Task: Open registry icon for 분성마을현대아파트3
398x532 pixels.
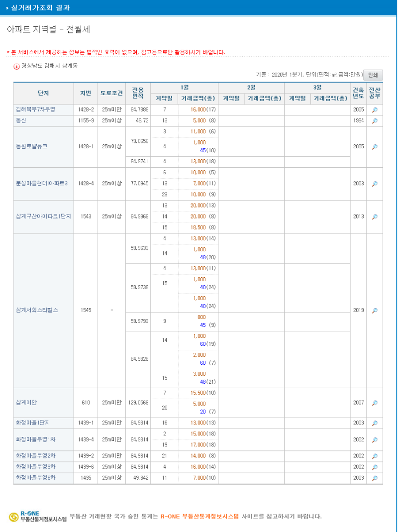Action: tap(375, 184)
